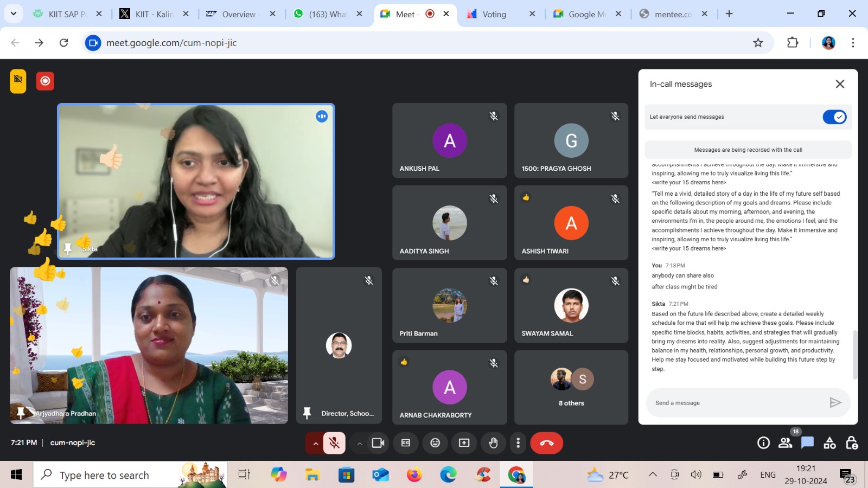The height and width of the screenshot is (488, 868).
Task: Close the In-call messages panel
Action: pos(840,84)
